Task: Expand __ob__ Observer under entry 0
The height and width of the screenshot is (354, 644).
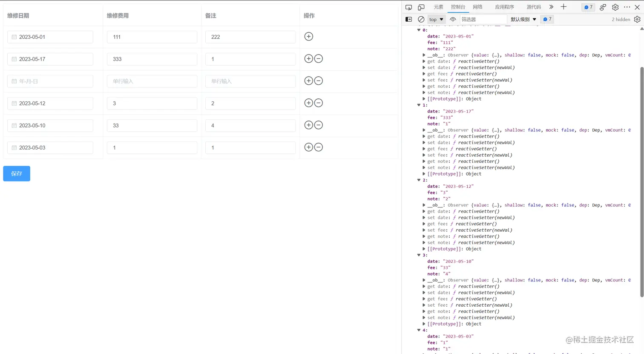Action: [424, 55]
